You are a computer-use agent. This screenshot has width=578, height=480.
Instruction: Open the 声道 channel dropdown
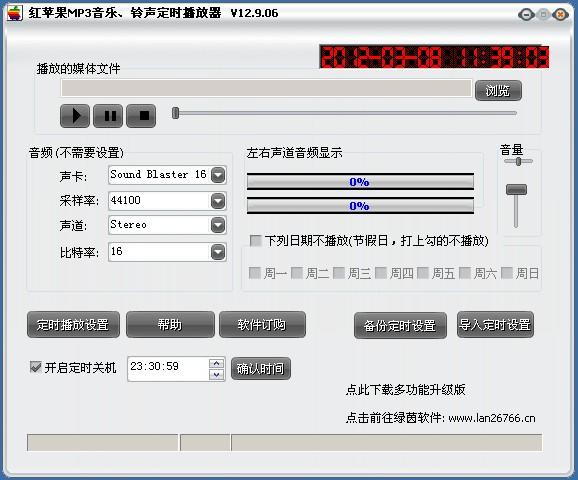tap(218, 225)
